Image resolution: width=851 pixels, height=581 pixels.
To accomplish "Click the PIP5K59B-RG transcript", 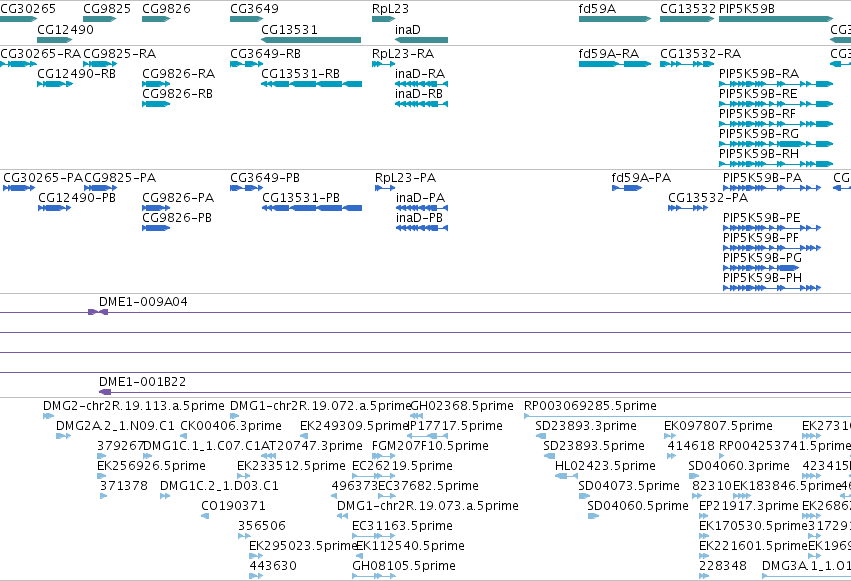I will tap(776, 144).
